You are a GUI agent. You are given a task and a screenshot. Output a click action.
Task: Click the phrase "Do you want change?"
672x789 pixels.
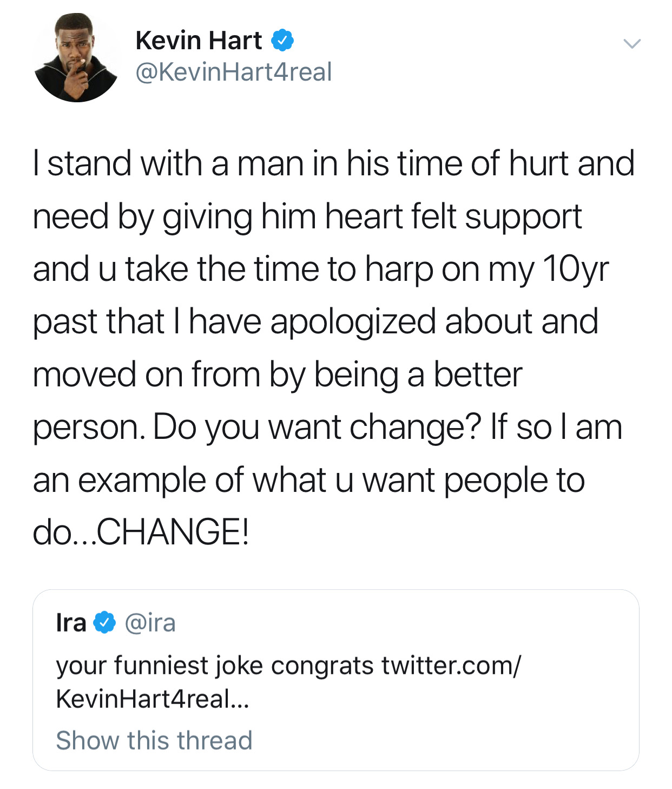[x=317, y=427]
